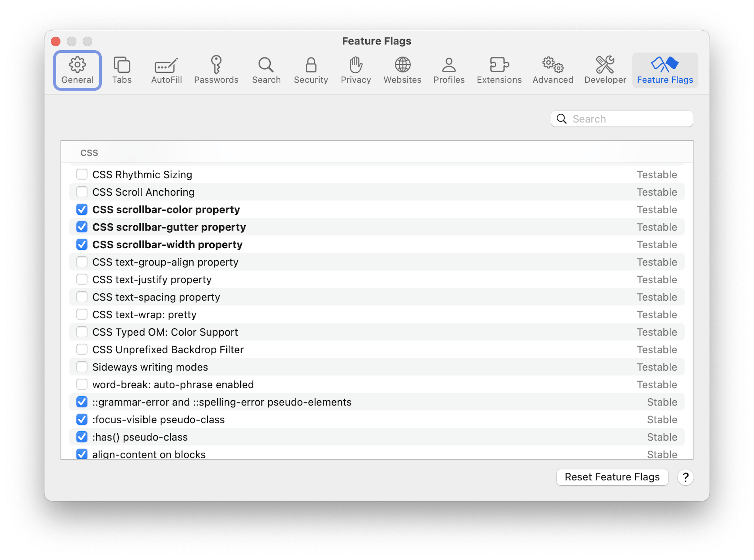Enable the CSS Rhythmic Sizing flag
The height and width of the screenshot is (560, 754).
[82, 174]
